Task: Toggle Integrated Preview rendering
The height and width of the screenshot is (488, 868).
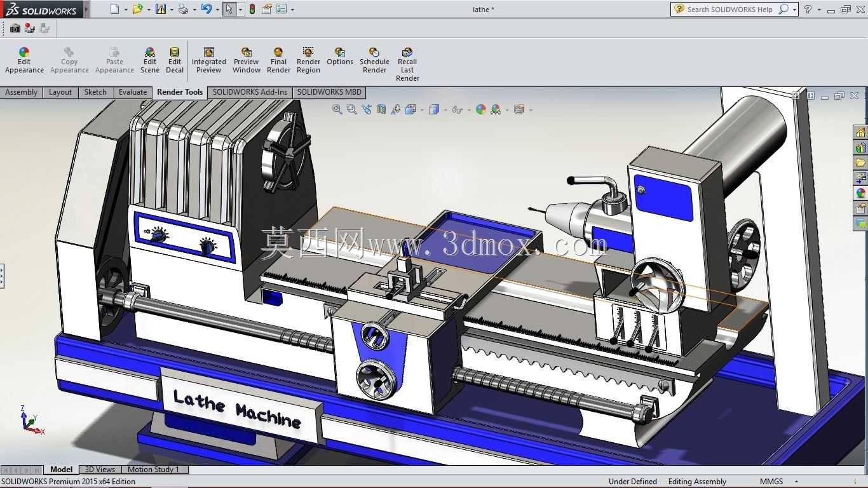Action: [x=209, y=61]
